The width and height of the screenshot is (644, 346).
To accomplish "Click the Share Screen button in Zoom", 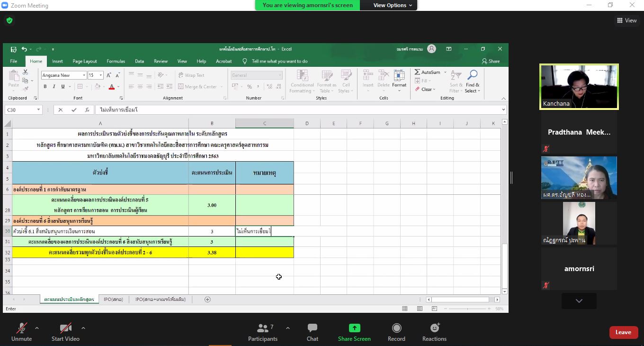I will [x=354, y=332].
